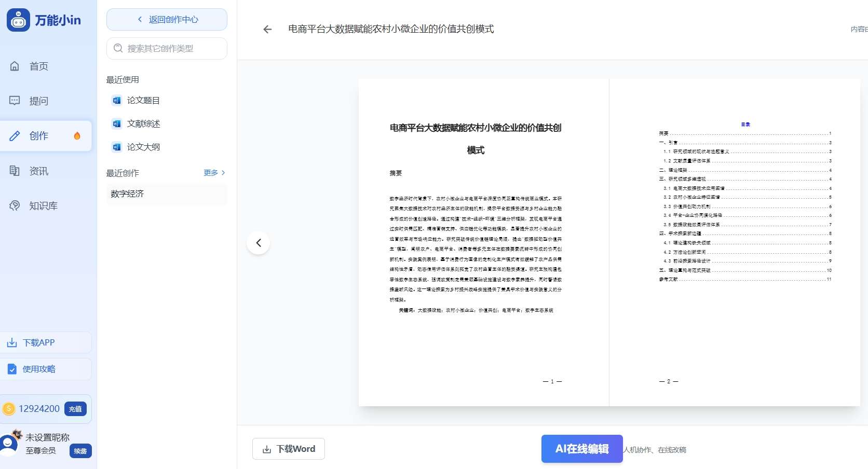
Task: Click the 返回创作中心 back chevron
Action: click(139, 19)
